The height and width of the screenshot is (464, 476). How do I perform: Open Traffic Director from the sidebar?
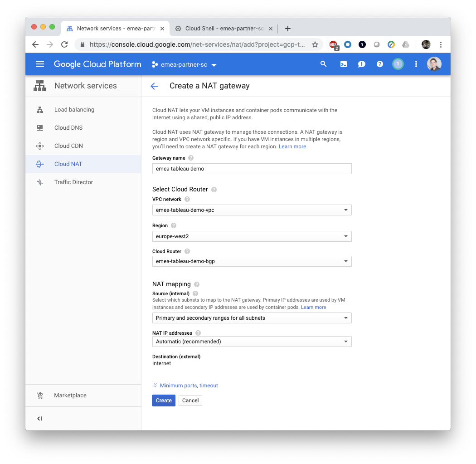(73, 182)
